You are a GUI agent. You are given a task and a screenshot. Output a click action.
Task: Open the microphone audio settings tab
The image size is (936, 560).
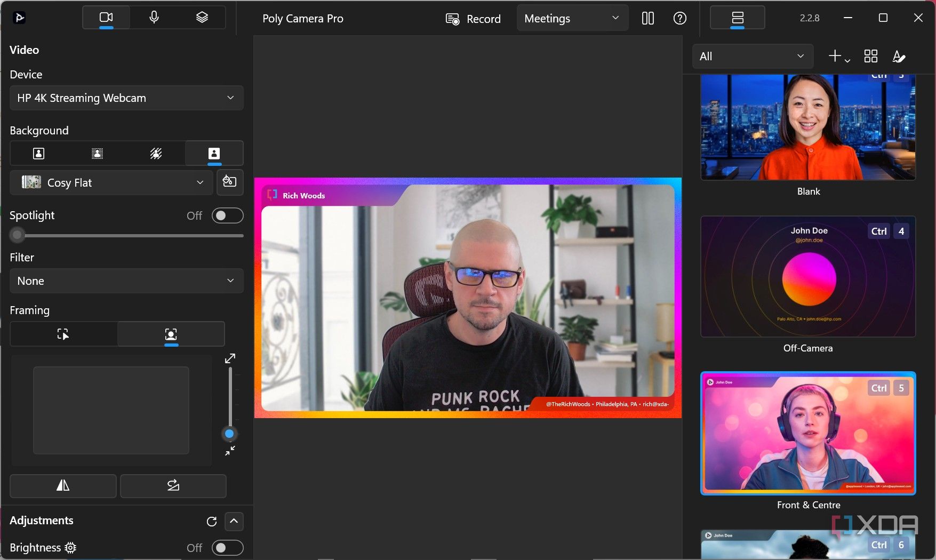tap(154, 18)
